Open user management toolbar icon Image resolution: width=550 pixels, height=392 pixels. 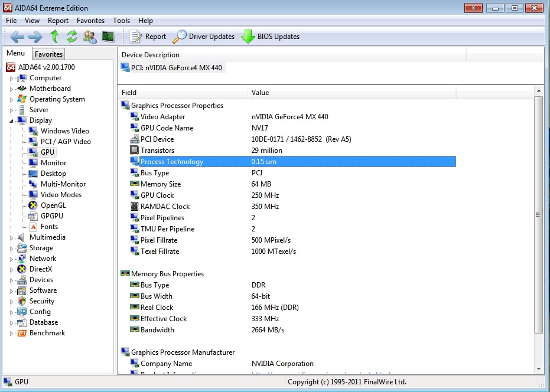(90, 37)
